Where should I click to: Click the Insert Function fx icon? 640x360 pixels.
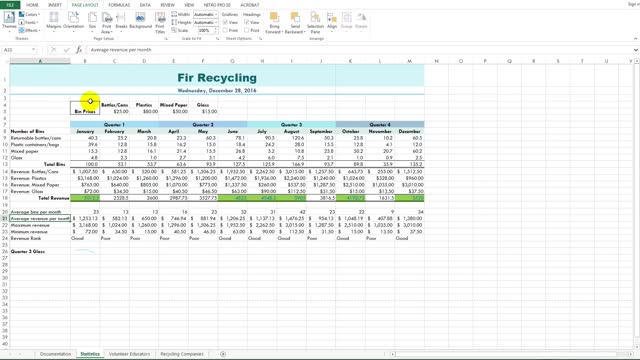[79, 50]
